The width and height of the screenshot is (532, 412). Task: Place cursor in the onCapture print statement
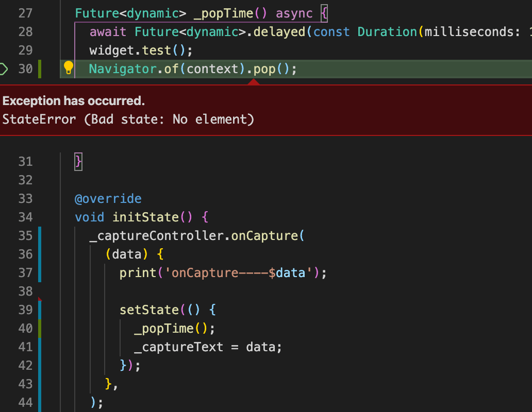(222, 272)
